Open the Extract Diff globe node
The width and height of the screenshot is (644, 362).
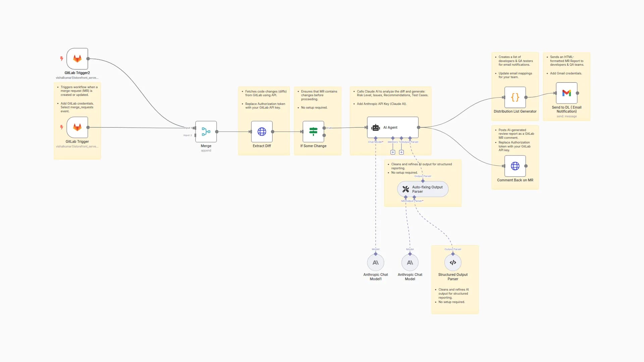262,132
